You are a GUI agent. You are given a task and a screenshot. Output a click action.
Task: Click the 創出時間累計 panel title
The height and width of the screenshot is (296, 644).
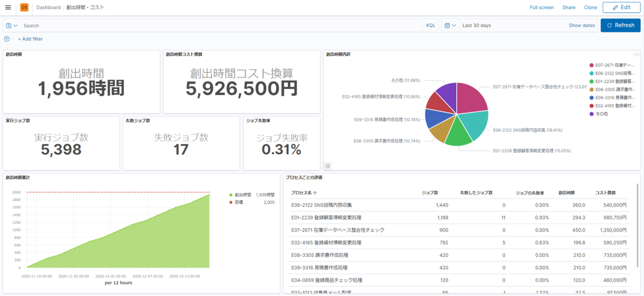click(x=18, y=177)
